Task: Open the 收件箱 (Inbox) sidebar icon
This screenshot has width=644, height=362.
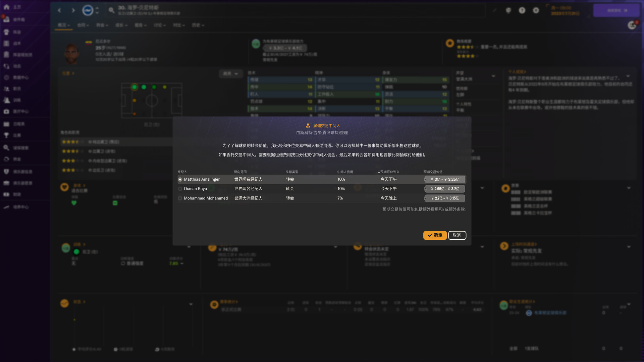Action: [13, 19]
